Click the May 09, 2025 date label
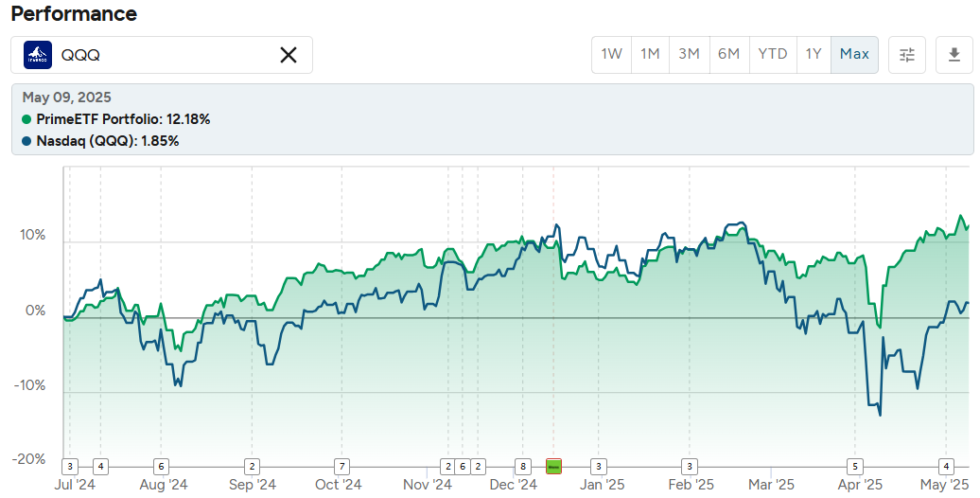Screen dimensions: 980x498 (x=67, y=98)
